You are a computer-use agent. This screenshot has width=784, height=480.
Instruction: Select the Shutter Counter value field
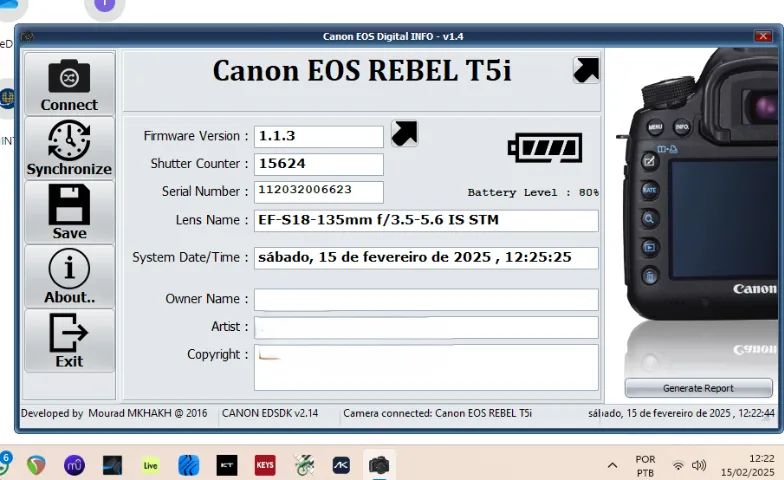[318, 164]
